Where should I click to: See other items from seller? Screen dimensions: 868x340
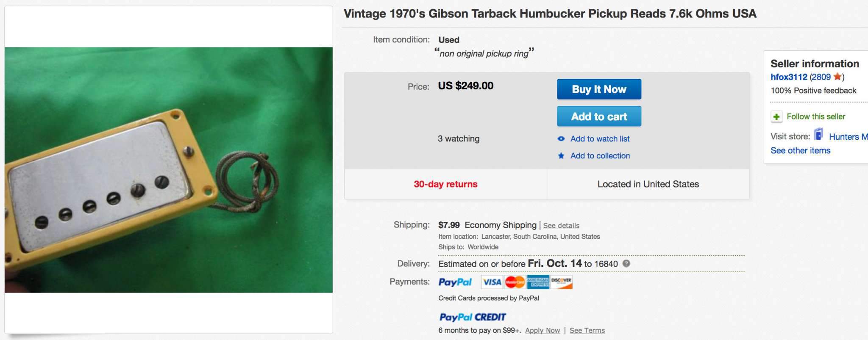coord(800,151)
